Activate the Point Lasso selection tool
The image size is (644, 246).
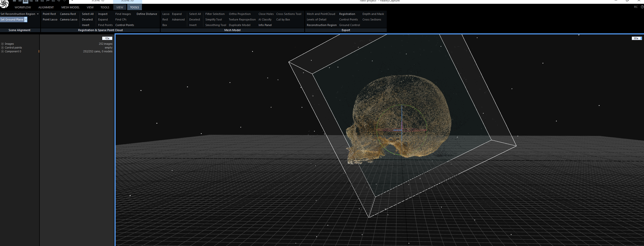pos(50,20)
